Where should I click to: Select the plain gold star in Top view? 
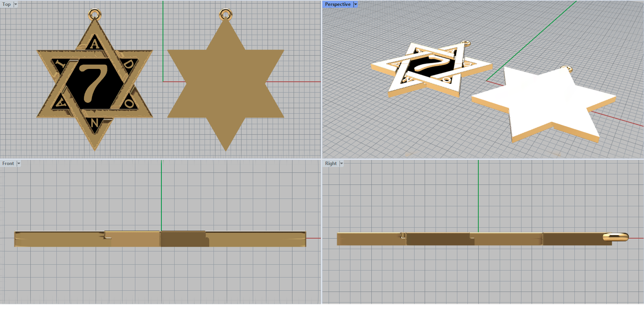[x=225, y=84]
